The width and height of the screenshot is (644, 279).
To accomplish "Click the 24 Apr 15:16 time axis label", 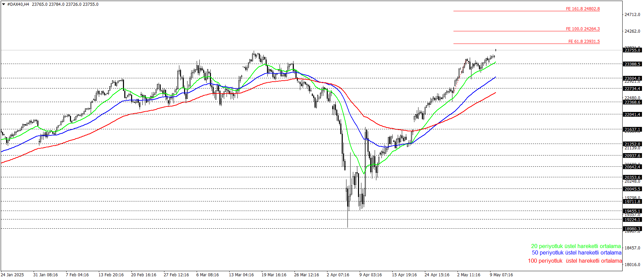I will coord(437,275).
